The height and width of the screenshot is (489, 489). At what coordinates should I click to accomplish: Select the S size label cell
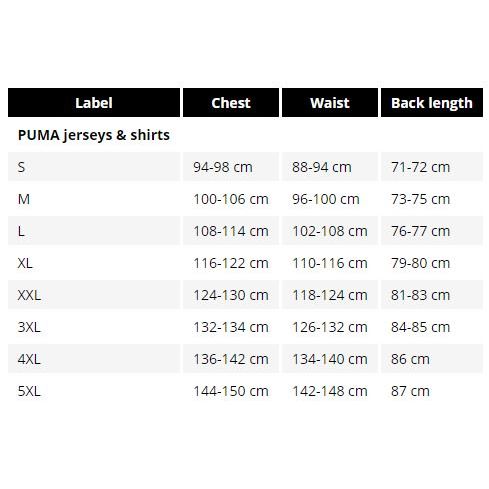94,167
